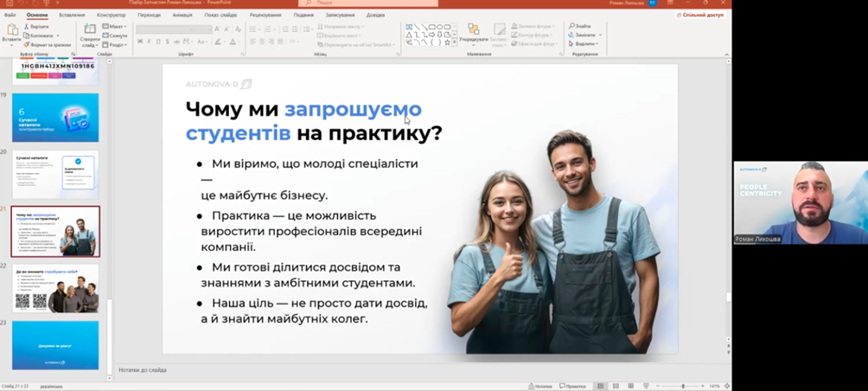Open the Arrange (Упорядкувати) tool
This screenshot has height=391, width=868.
474,33
